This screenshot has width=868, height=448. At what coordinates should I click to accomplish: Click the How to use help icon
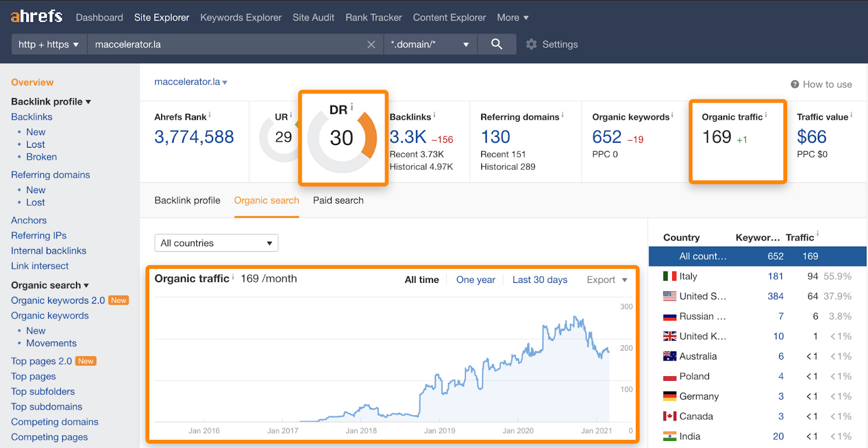tap(795, 84)
